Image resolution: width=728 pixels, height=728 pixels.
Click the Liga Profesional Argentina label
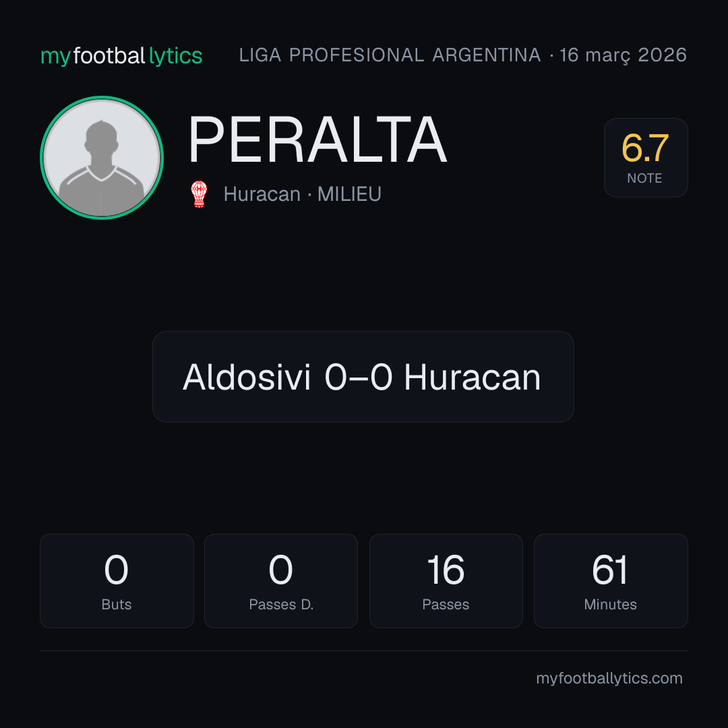(390, 55)
